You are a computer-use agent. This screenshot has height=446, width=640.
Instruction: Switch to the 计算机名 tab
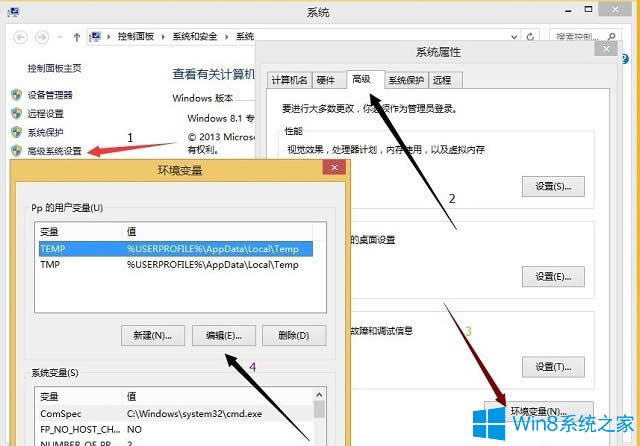click(289, 80)
